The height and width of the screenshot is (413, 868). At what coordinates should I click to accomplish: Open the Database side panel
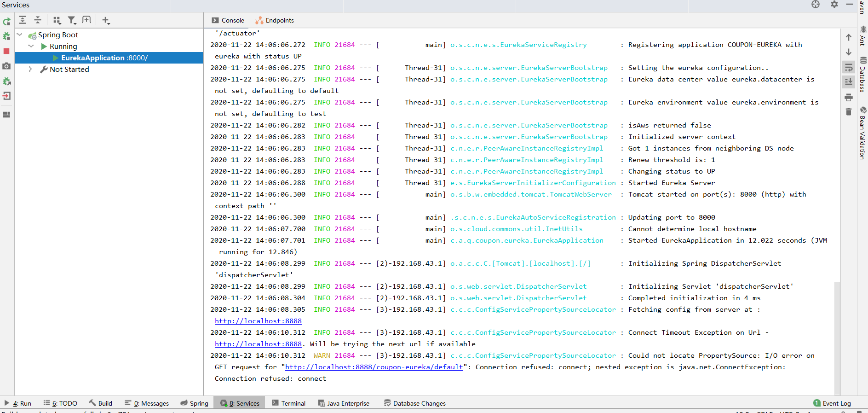[x=863, y=75]
